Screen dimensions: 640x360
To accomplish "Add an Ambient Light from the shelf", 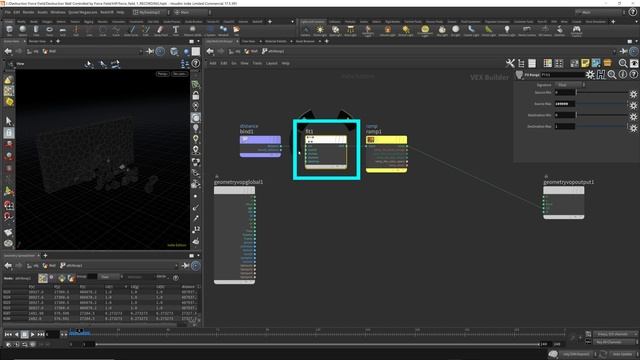I will [x=507, y=30].
